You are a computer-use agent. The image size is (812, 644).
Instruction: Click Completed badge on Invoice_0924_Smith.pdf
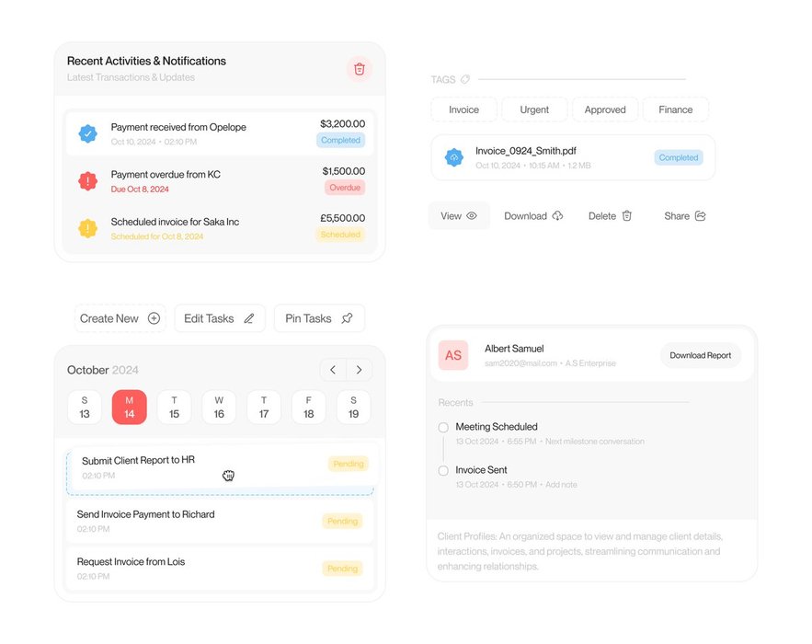(x=679, y=157)
